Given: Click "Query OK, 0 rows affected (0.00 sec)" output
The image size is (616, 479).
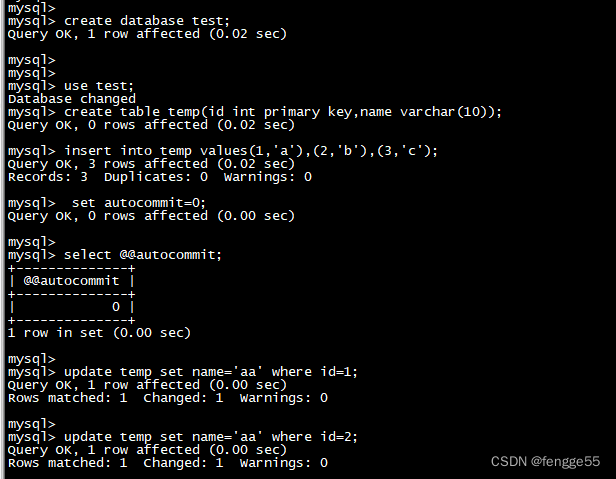Looking at the screenshot, I should (x=150, y=216).
